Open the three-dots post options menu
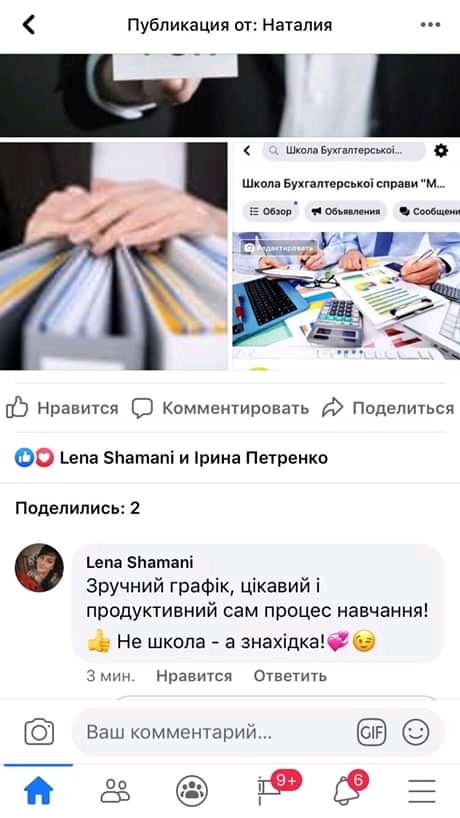460x818 pixels. (x=430, y=25)
